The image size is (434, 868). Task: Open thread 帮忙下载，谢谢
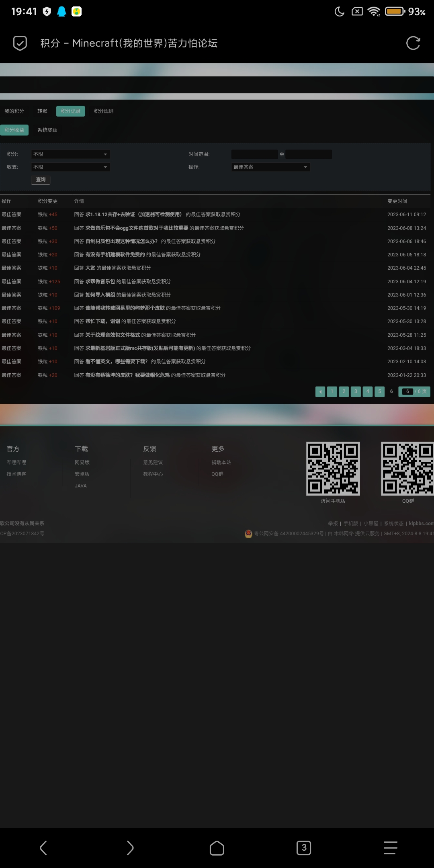coord(102,321)
